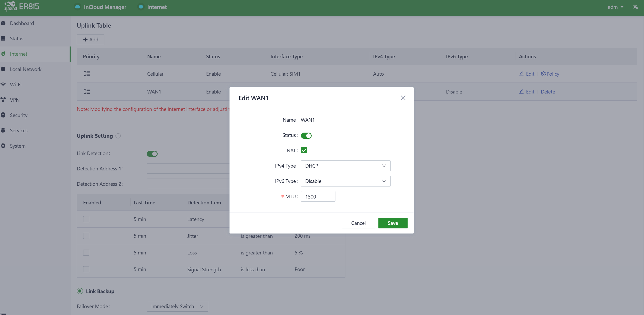Viewport: 644px width, 315px height.
Task: Click the Cellular row priority reorder icon
Action: click(x=87, y=74)
